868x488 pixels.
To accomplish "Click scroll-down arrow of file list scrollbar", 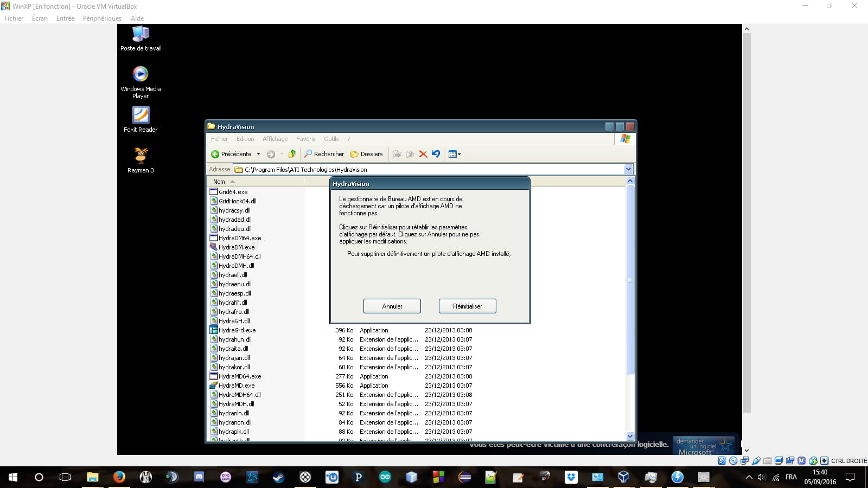I will 630,436.
